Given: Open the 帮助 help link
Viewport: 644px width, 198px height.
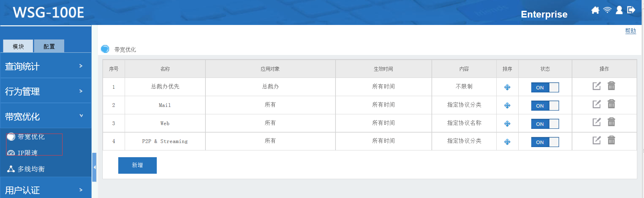Looking at the screenshot, I should (x=630, y=31).
